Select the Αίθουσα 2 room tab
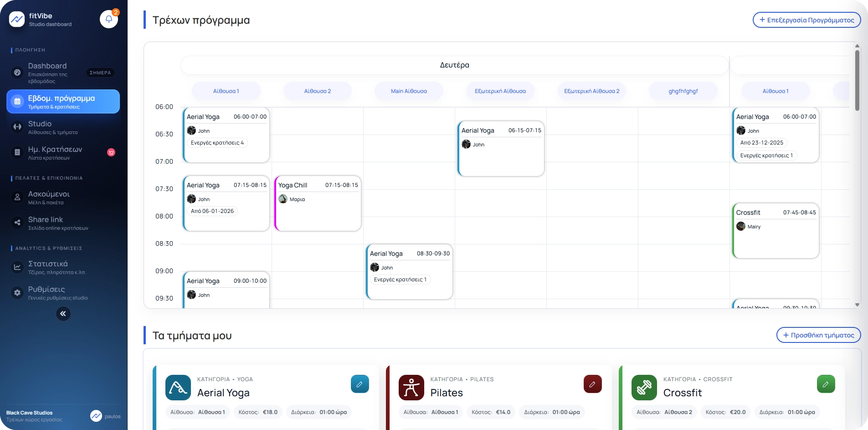Viewport: 868px width, 430px height. (x=318, y=91)
